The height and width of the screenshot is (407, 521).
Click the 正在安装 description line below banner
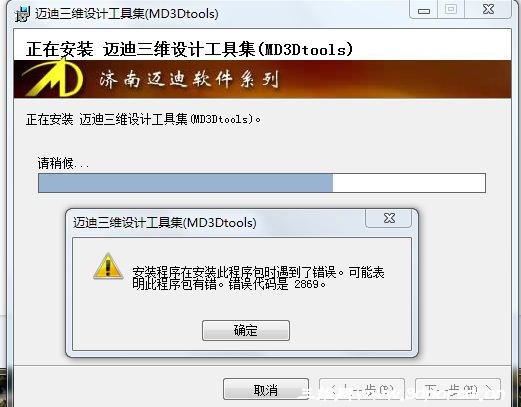point(143,119)
